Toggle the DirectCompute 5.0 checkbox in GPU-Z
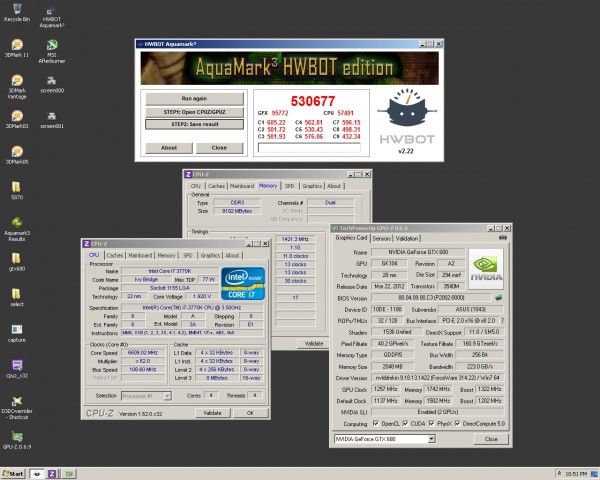The width and height of the screenshot is (600, 480). [x=457, y=423]
